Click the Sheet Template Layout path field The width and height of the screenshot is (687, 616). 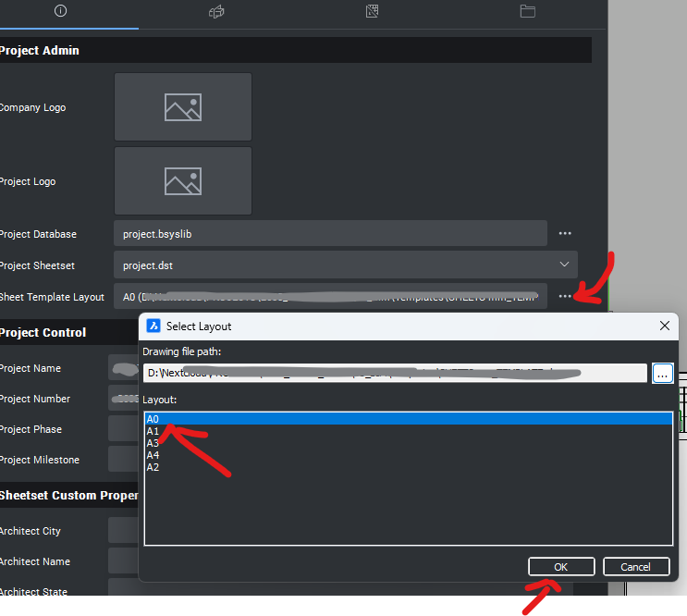click(330, 297)
